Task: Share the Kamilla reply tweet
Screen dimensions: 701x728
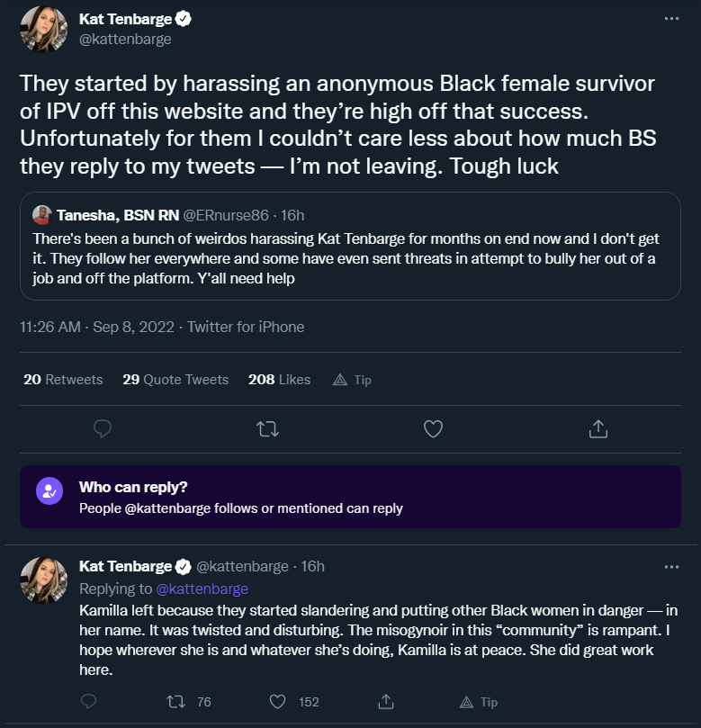Action: tap(386, 702)
